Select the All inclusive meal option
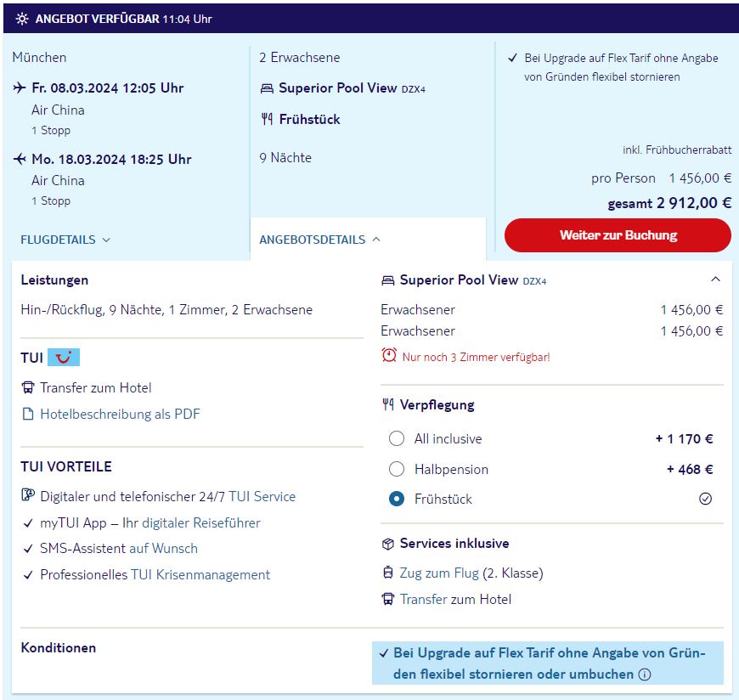739x700 pixels. (397, 438)
